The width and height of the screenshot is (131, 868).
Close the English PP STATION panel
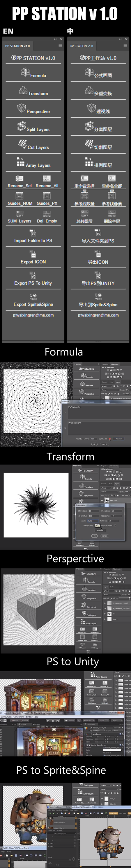[x=61, y=39]
